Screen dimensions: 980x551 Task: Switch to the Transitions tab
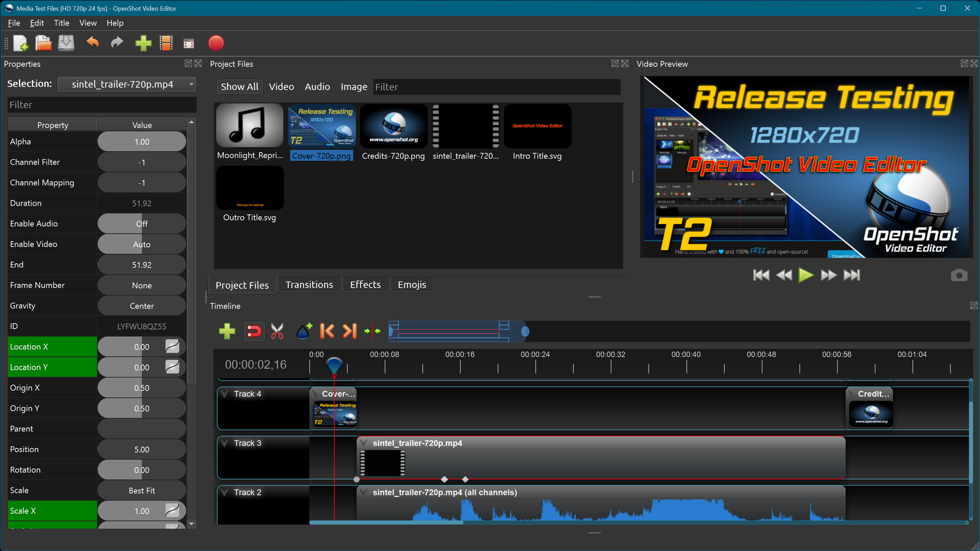tap(309, 284)
